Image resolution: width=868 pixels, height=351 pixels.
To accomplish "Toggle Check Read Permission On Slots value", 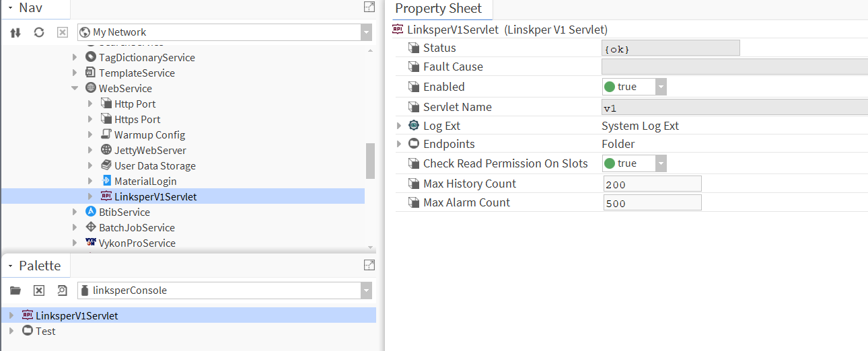I will 660,163.
